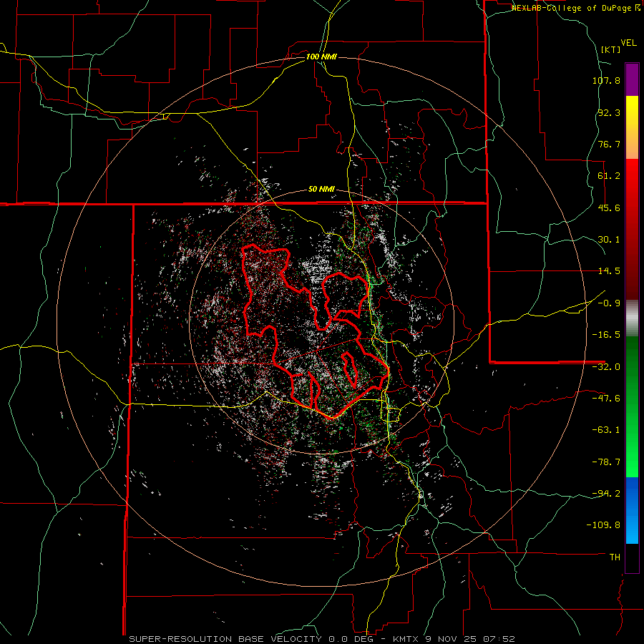Click the [KT] units label
The image size is (644, 644).
610,49
